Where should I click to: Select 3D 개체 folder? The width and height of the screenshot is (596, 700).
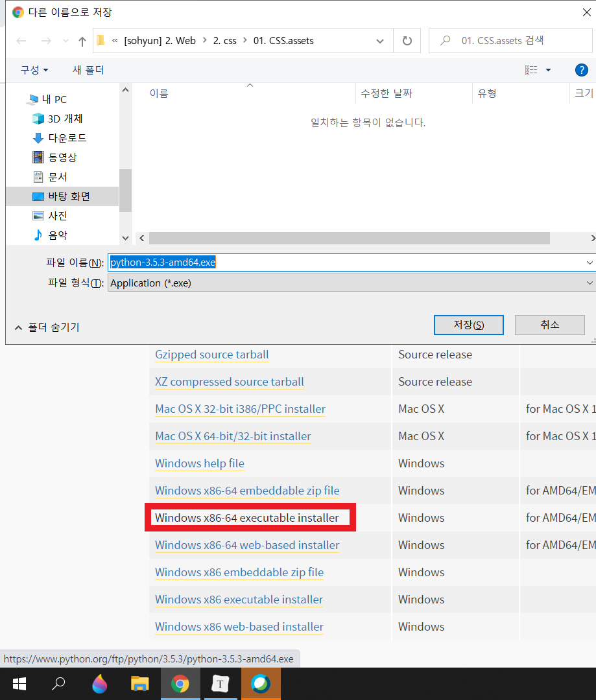tap(65, 119)
